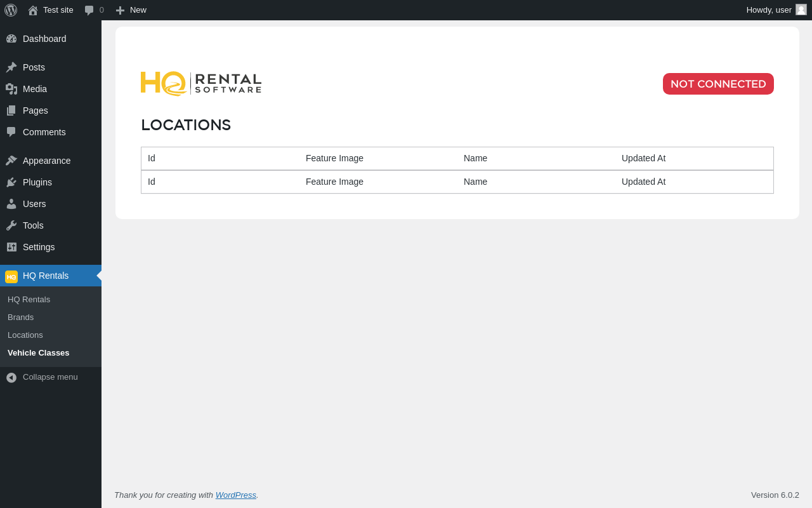
Task: Click Updated At in table footer row
Action: coord(643,182)
